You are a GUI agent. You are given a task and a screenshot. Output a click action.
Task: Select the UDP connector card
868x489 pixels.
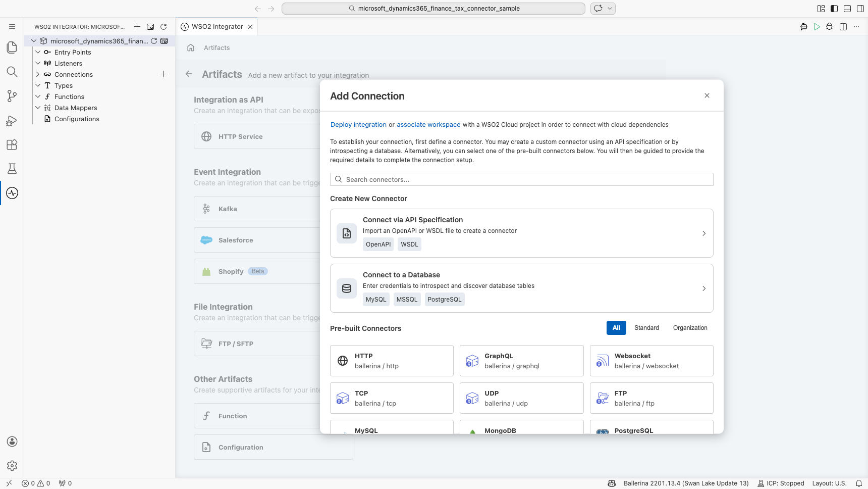click(521, 398)
